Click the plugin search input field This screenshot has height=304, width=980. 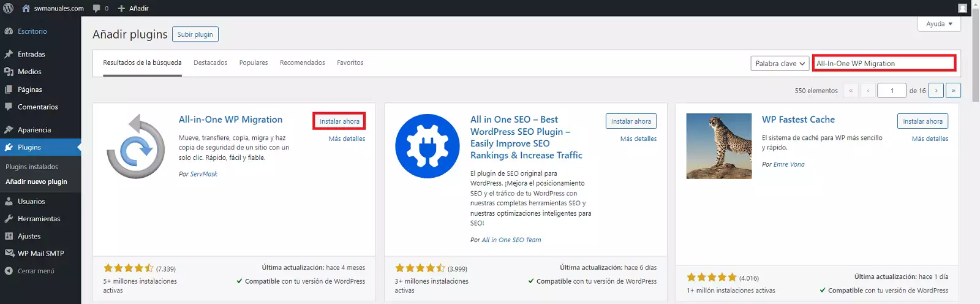coord(884,63)
